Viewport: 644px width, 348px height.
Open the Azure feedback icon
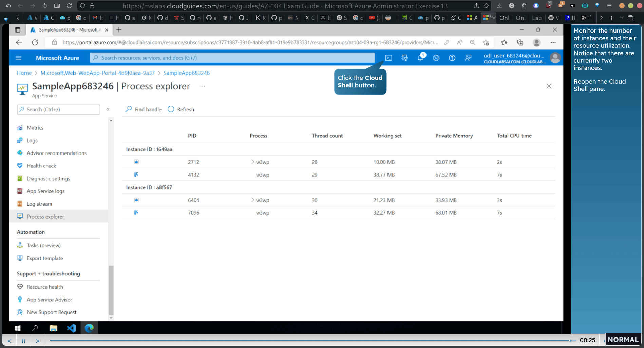point(468,58)
